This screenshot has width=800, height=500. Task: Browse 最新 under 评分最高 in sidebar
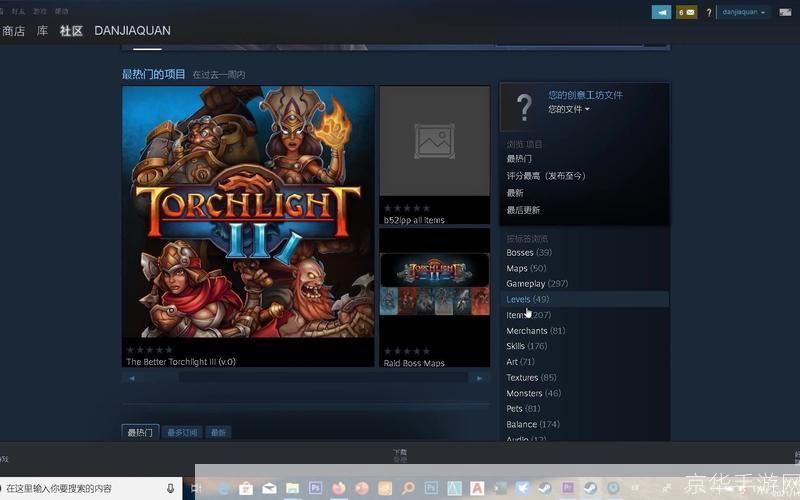(515, 193)
